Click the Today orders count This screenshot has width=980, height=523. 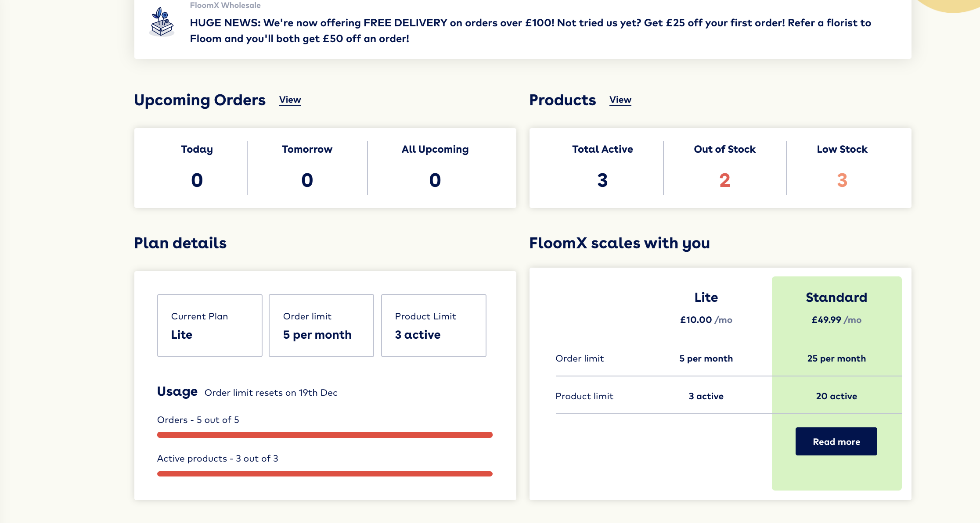click(197, 180)
